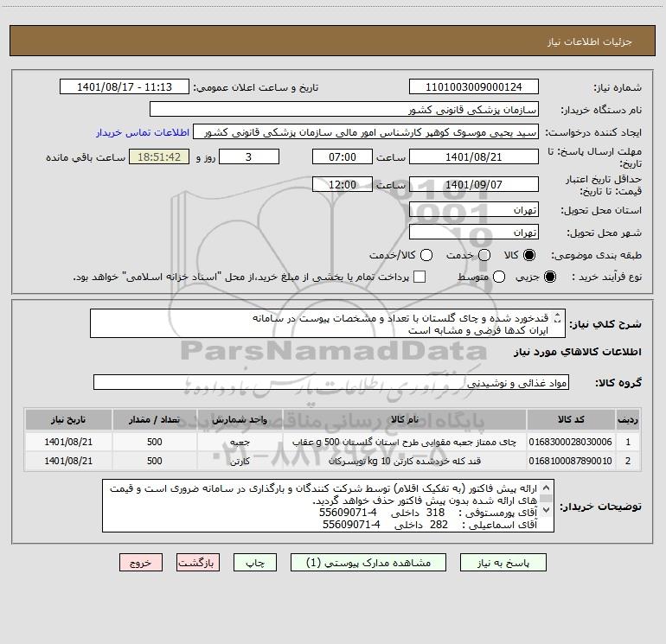Click the کد کالا column header
666x644 pixels.
(571, 419)
